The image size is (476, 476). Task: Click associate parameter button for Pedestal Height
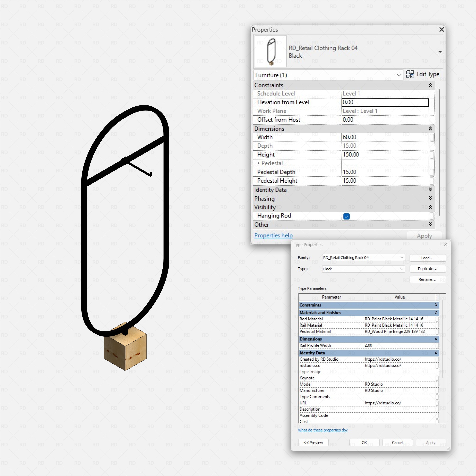point(432,181)
